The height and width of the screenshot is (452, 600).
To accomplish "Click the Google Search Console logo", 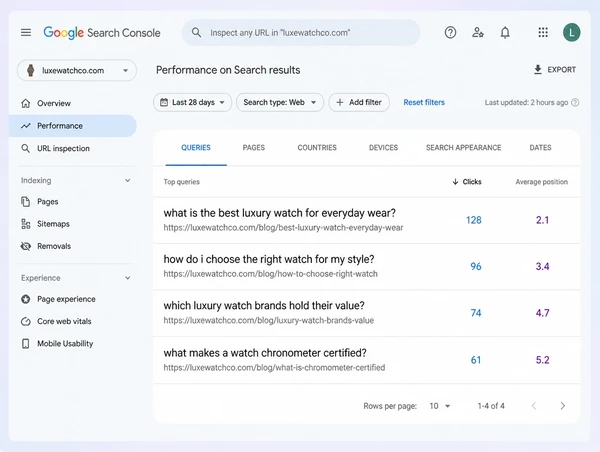I will 102,33.
